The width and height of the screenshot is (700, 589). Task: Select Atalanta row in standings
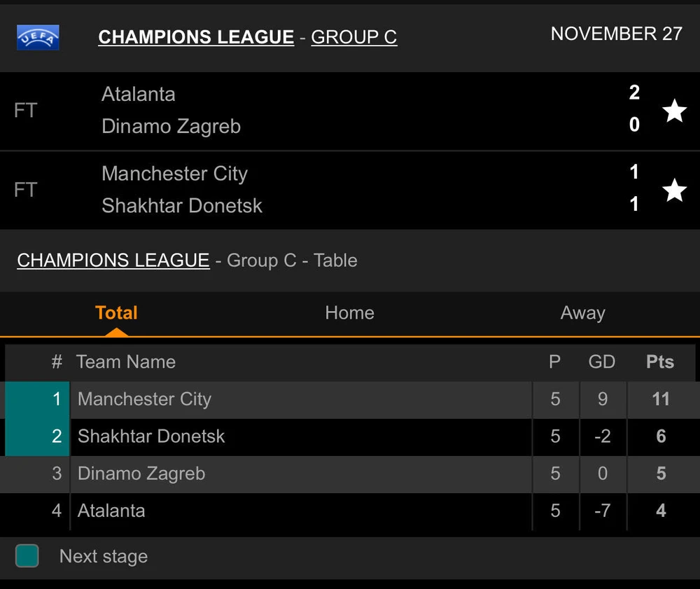pyautogui.click(x=111, y=511)
